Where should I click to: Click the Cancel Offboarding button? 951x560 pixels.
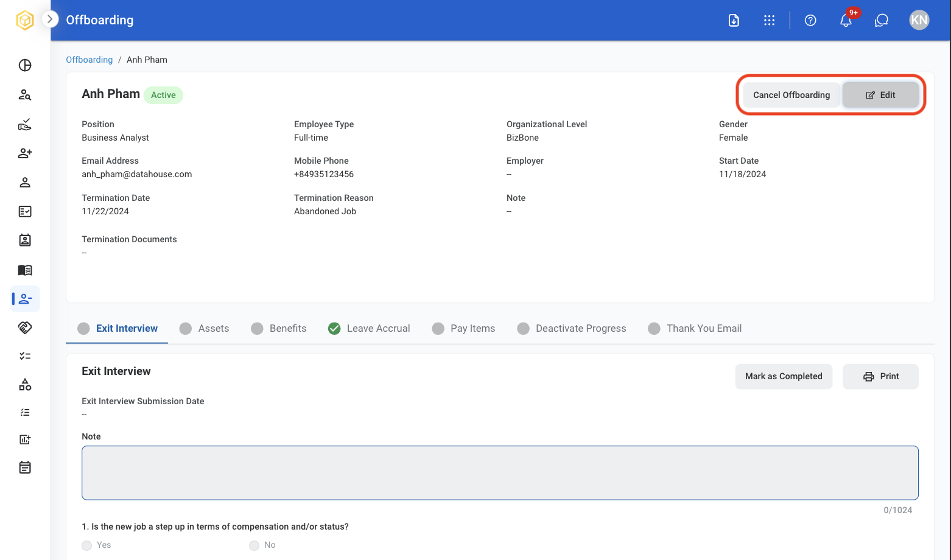pos(791,95)
